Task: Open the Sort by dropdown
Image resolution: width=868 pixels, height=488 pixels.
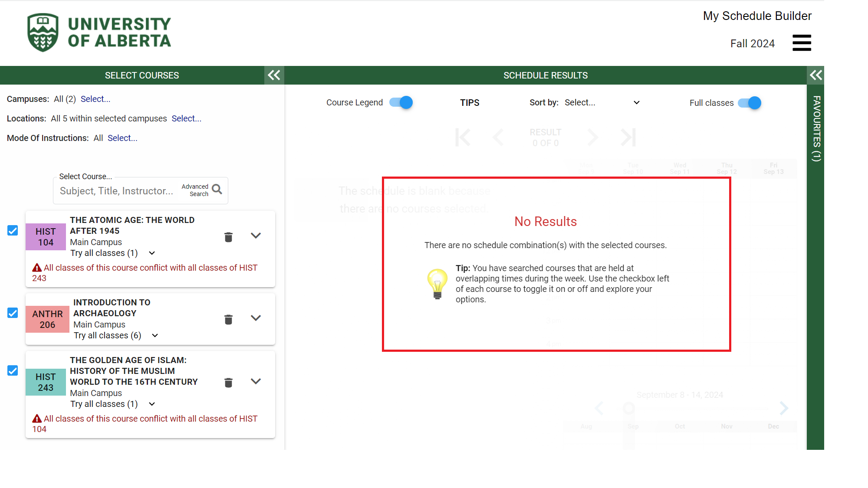Action: tap(602, 102)
